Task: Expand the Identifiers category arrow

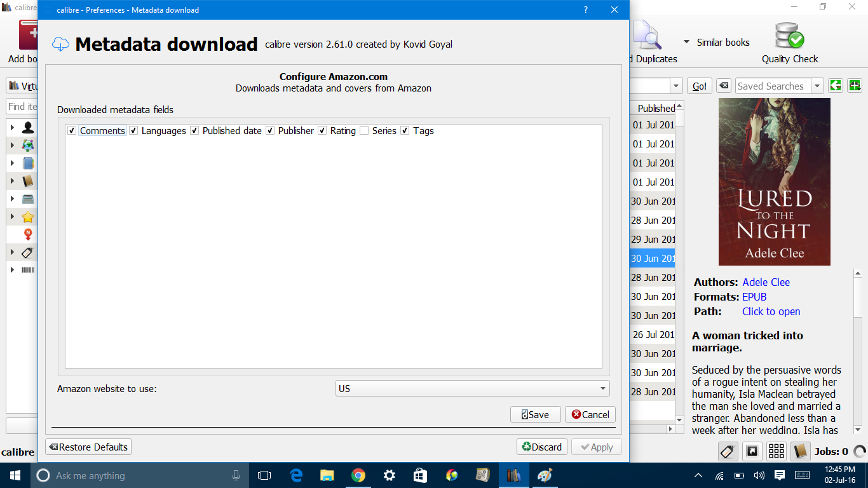Action: pos(12,270)
